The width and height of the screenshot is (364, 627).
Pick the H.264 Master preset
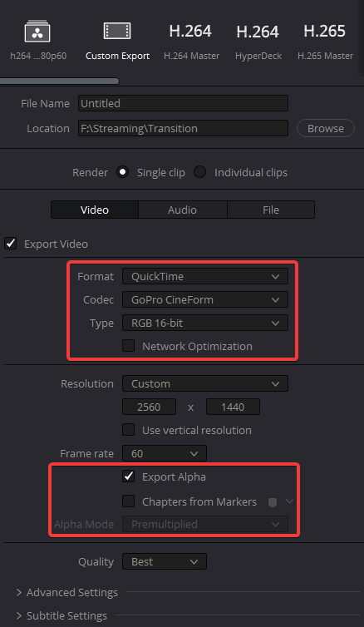coord(191,42)
